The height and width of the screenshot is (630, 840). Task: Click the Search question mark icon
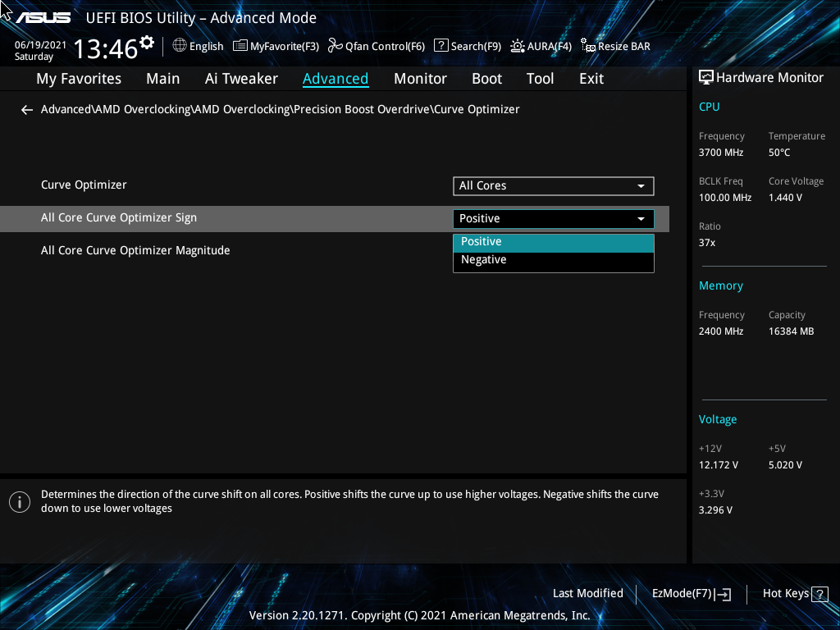pos(441,45)
